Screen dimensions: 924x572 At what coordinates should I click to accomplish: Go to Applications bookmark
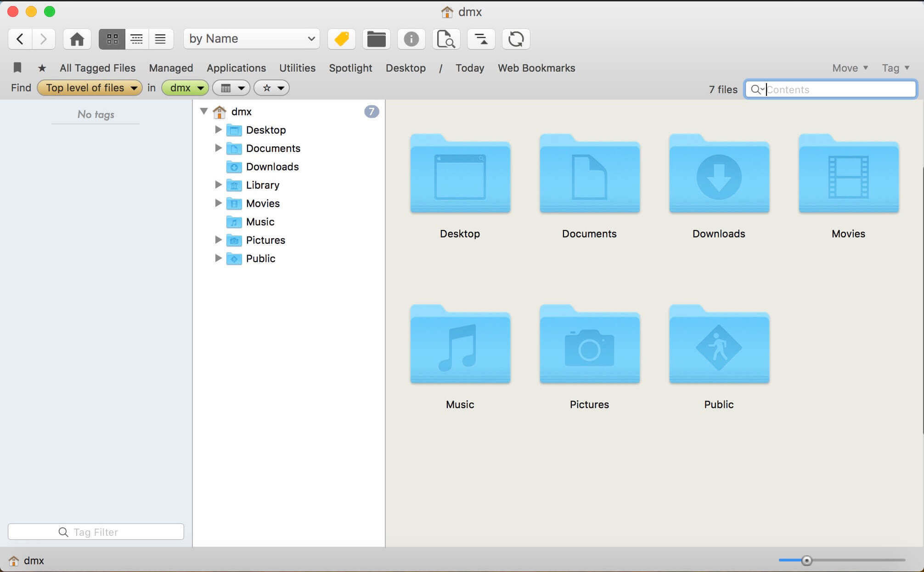(x=236, y=68)
